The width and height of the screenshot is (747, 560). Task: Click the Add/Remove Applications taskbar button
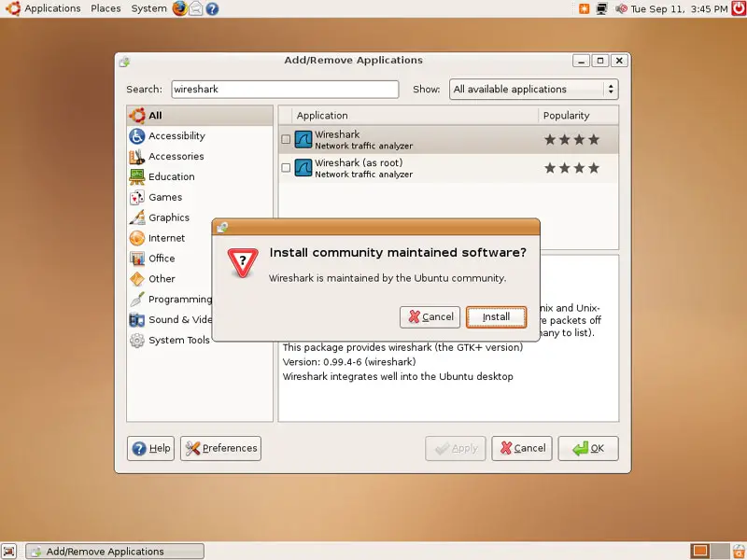coord(115,552)
